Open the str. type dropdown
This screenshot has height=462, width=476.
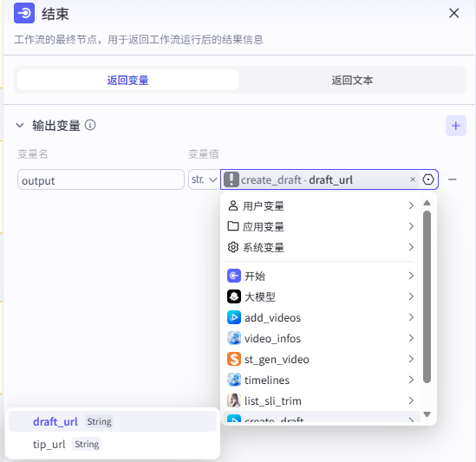pos(204,179)
